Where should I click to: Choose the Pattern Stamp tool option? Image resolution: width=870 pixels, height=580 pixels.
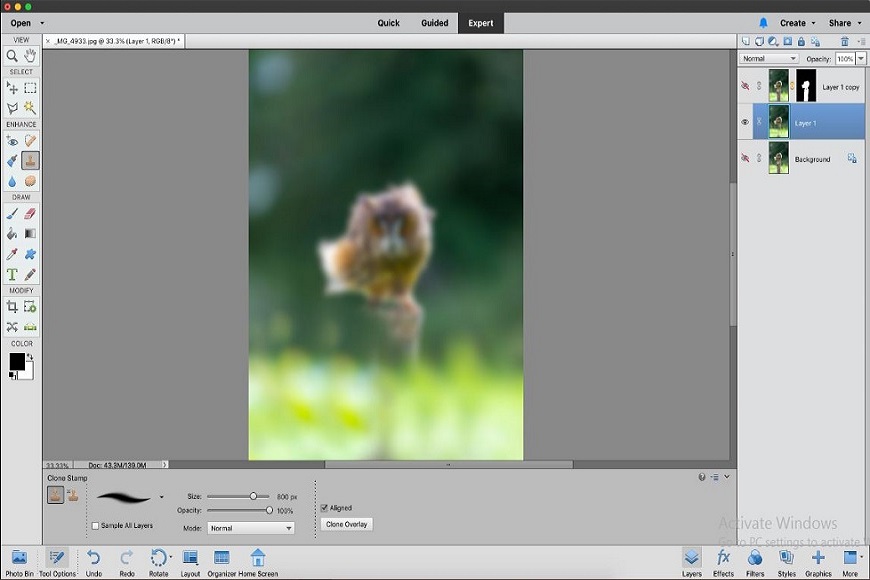pyautogui.click(x=73, y=495)
